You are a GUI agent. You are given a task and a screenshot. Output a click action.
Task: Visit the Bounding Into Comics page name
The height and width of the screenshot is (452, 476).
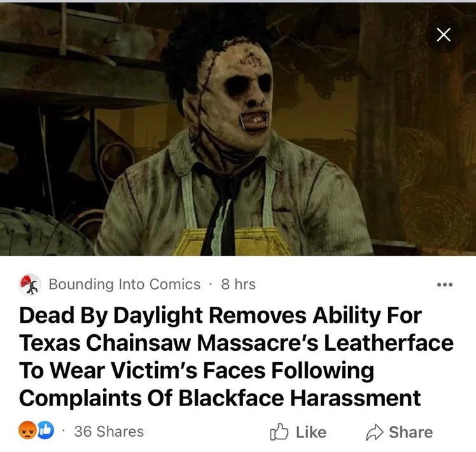125,285
